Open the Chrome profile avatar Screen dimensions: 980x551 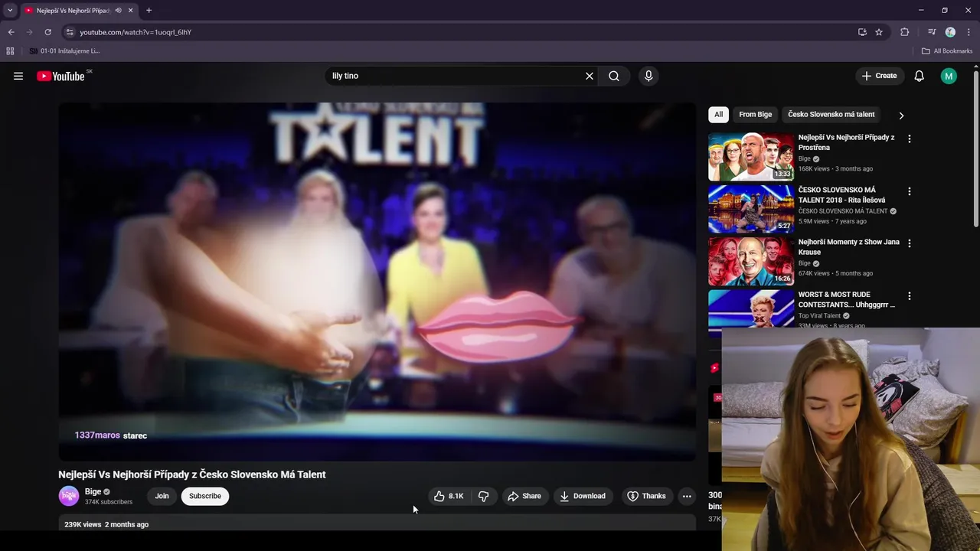click(x=950, y=32)
